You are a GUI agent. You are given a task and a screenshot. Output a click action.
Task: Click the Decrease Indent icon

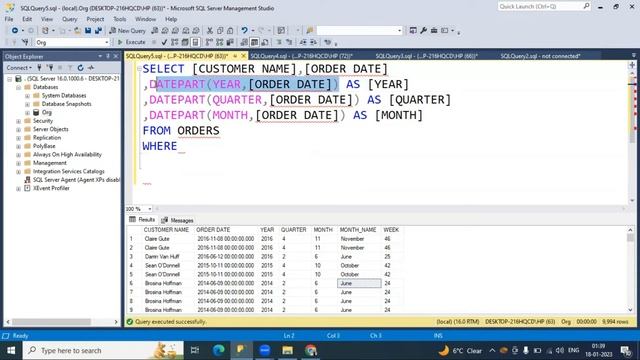[303, 42]
